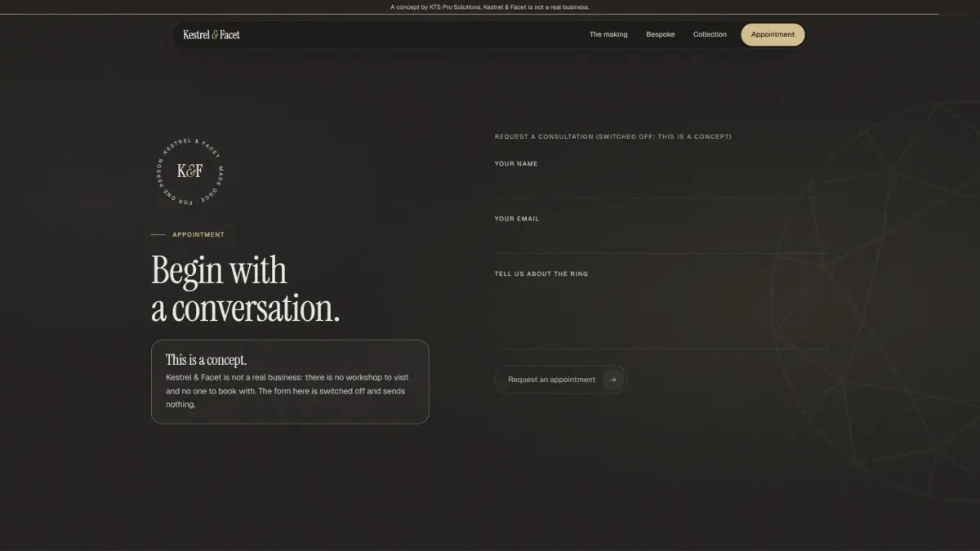
Task: Select the 'Begin with a conversation.' heading
Action: pos(245,290)
